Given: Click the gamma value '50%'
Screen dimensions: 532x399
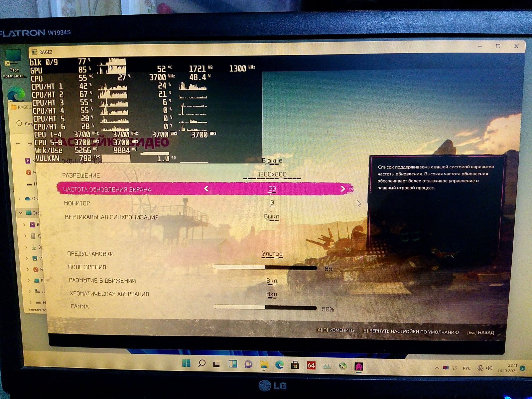Looking at the screenshot, I should click(x=328, y=309).
